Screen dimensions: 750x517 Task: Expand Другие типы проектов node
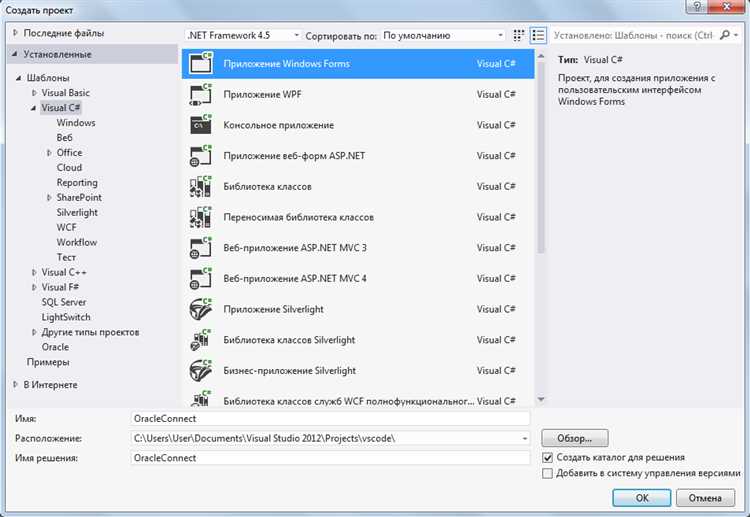click(x=34, y=332)
